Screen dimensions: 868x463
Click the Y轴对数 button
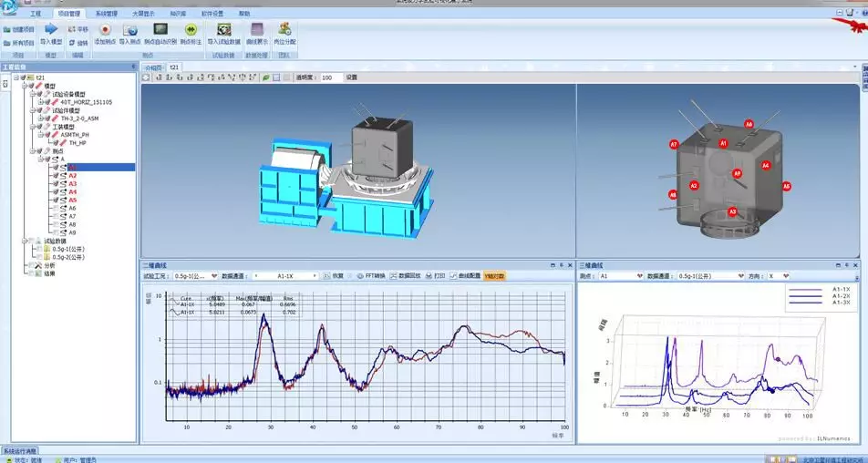(x=494, y=275)
